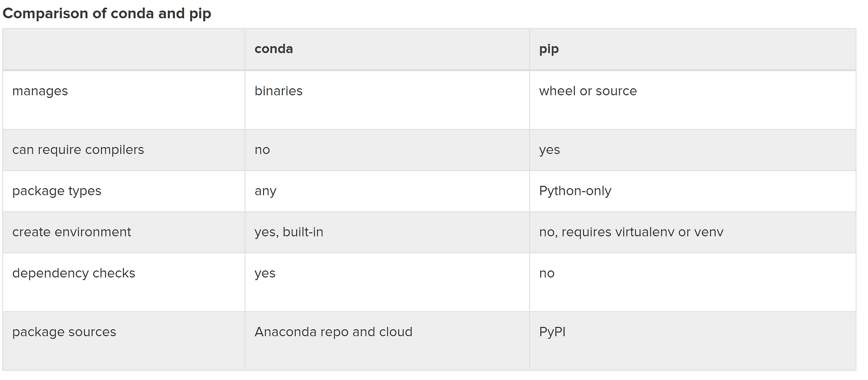Image resolution: width=868 pixels, height=380 pixels.
Task: Select the 'dependency checks' row label
Action: tap(74, 273)
